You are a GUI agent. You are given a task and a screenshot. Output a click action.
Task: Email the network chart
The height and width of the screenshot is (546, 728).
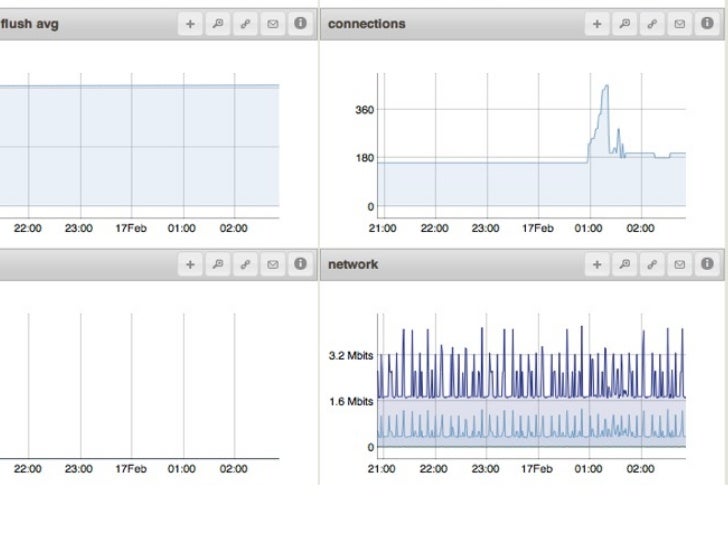[680, 264]
